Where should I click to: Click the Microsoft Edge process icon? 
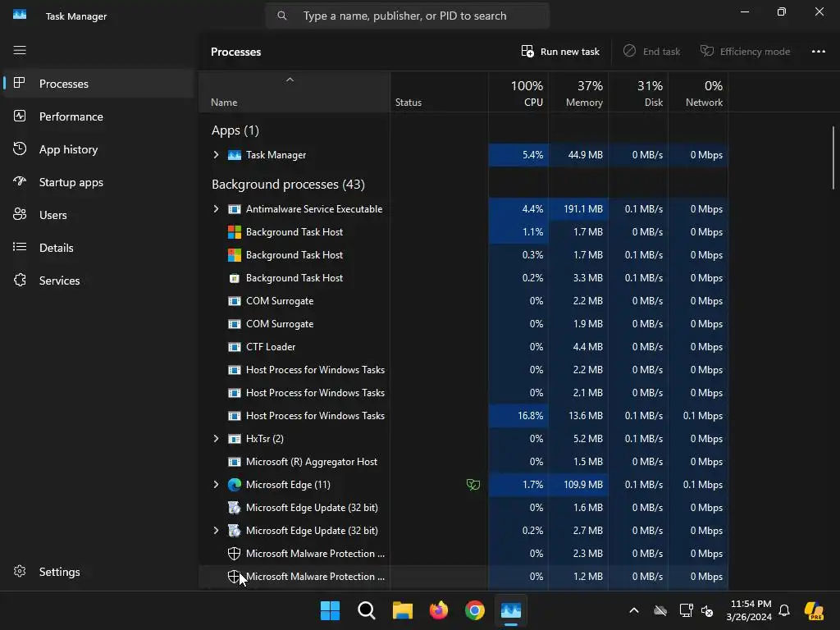point(234,485)
